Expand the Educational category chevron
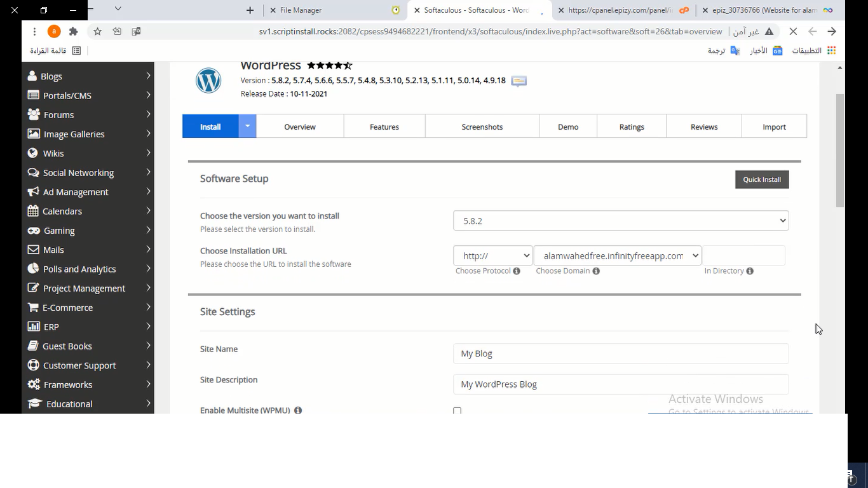This screenshot has height=488, width=868. click(148, 403)
